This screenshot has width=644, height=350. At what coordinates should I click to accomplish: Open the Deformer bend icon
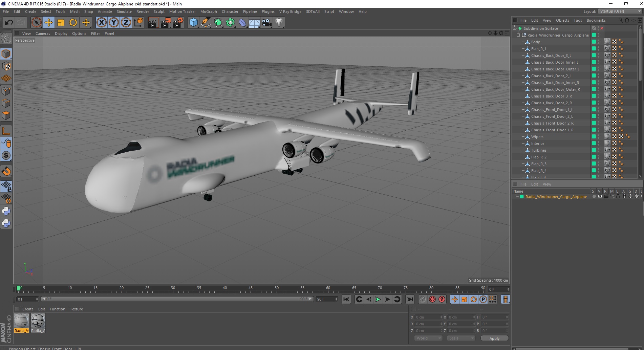(242, 23)
